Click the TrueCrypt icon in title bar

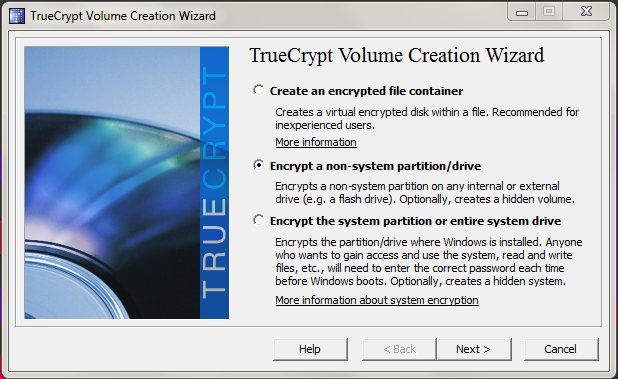coord(17,16)
